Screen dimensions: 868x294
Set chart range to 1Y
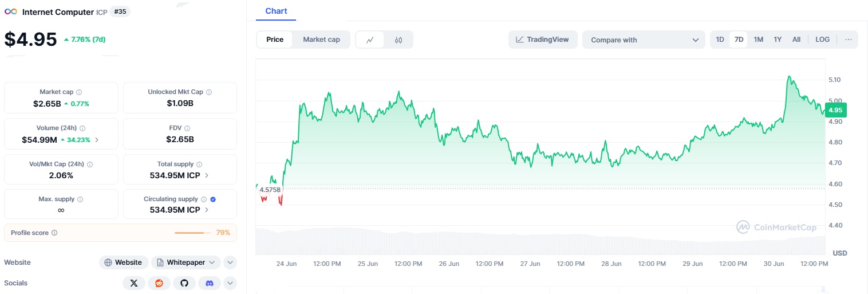click(778, 40)
